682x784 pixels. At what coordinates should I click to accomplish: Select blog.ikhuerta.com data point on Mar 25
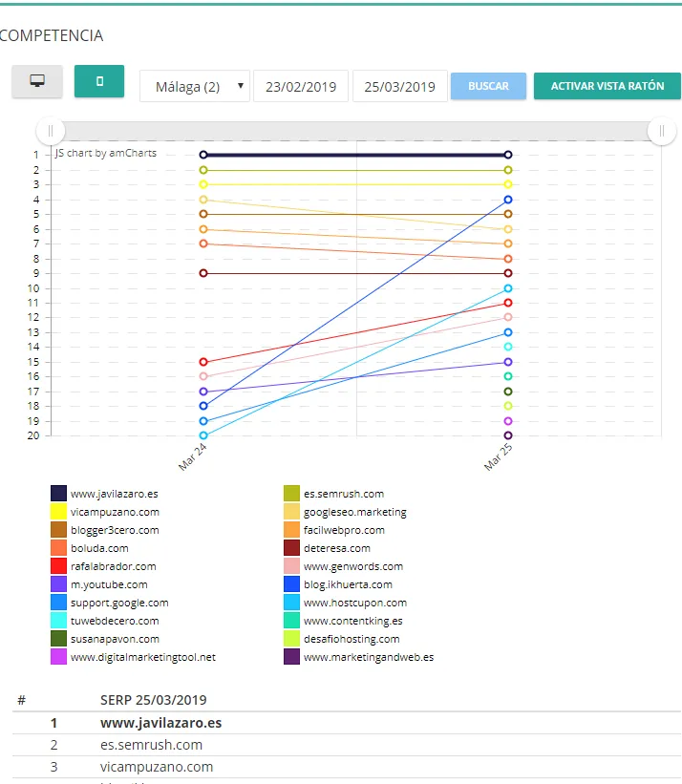pos(508,200)
